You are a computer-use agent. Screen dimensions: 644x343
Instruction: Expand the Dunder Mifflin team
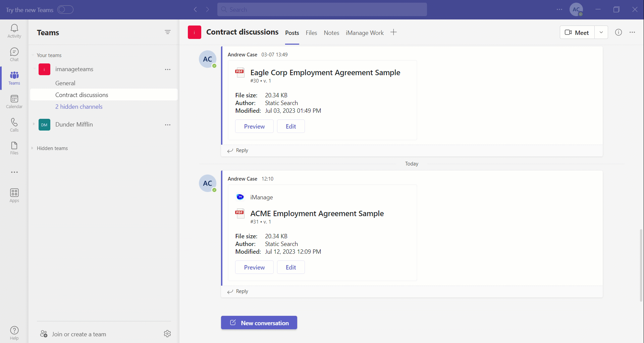34,124
